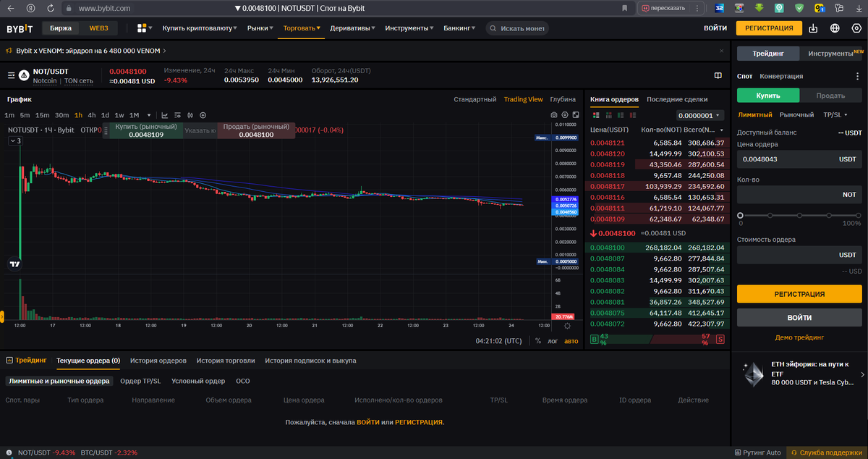Open the settings gear in the header

click(x=856, y=28)
